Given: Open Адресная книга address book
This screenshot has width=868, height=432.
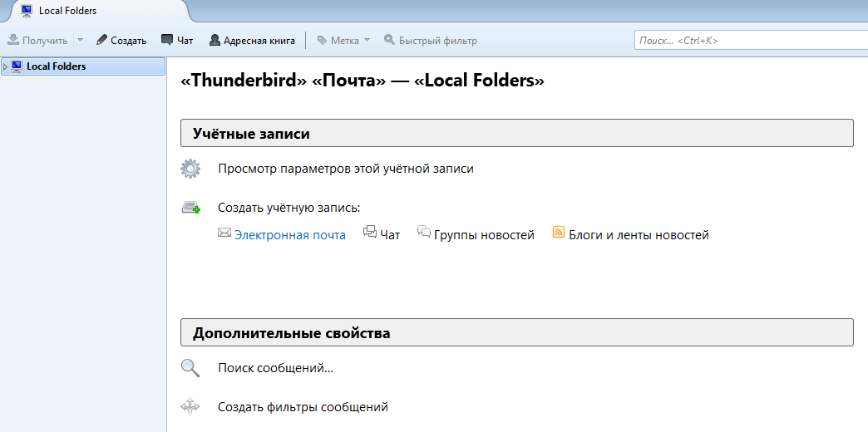Looking at the screenshot, I should point(252,40).
